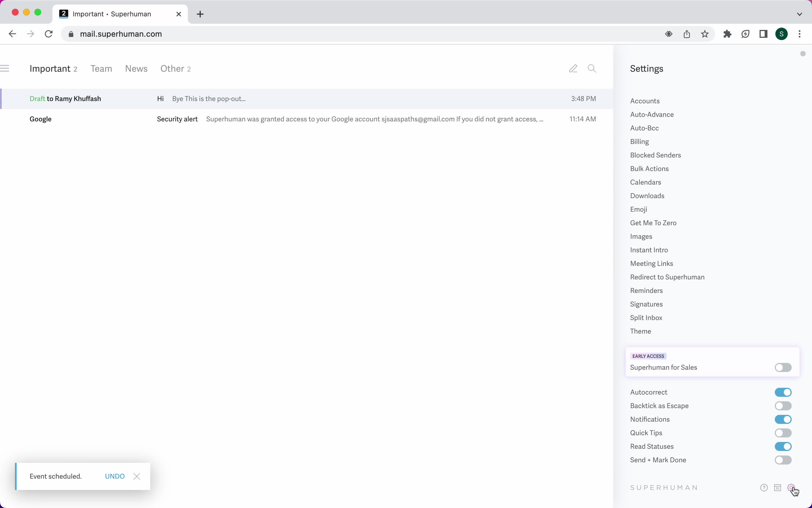Click the eye icon in address bar
812x508 pixels.
669,34
